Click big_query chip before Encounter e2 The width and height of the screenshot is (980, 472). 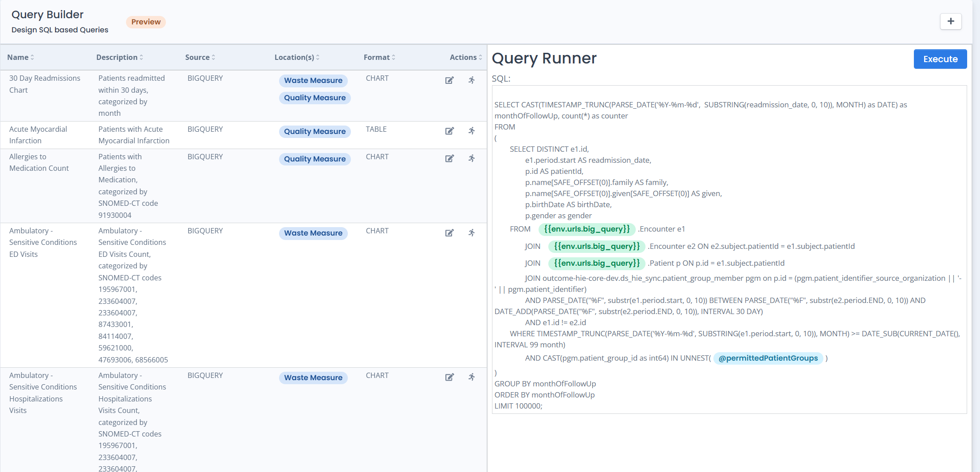pyautogui.click(x=597, y=246)
